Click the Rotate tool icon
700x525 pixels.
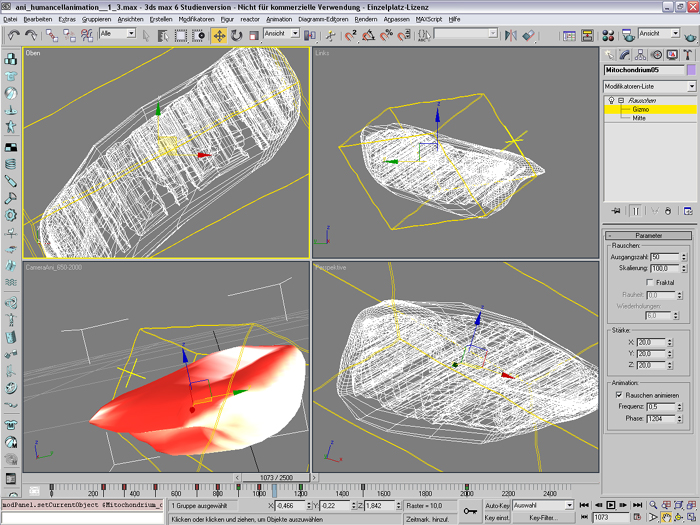point(237,35)
